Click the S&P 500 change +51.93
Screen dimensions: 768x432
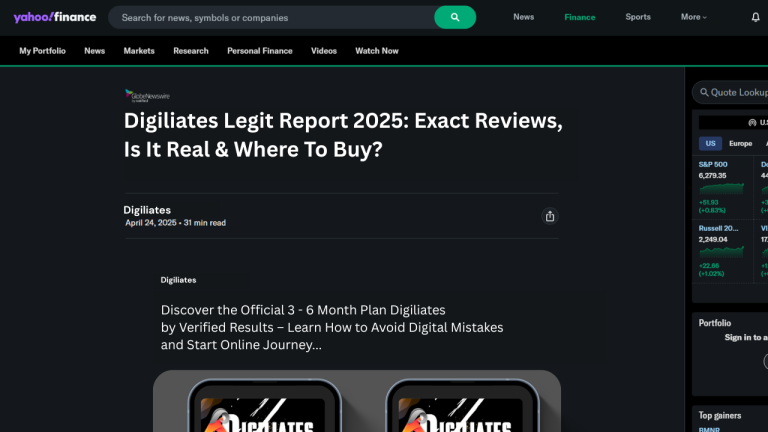click(x=709, y=202)
